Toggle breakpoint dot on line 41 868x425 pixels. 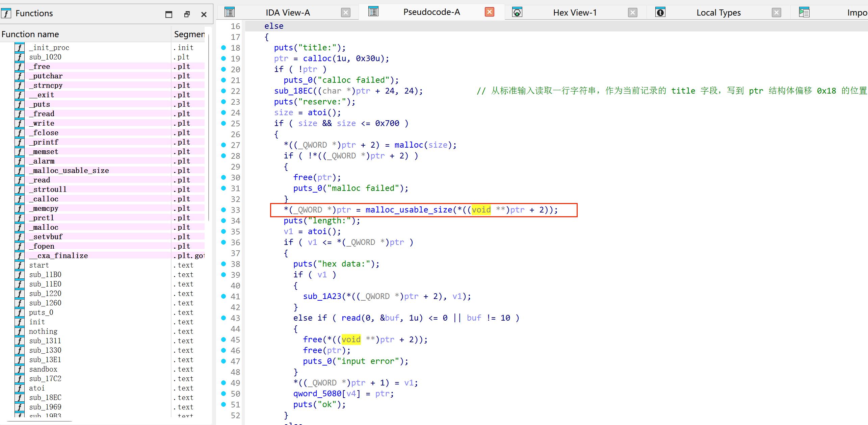click(223, 296)
